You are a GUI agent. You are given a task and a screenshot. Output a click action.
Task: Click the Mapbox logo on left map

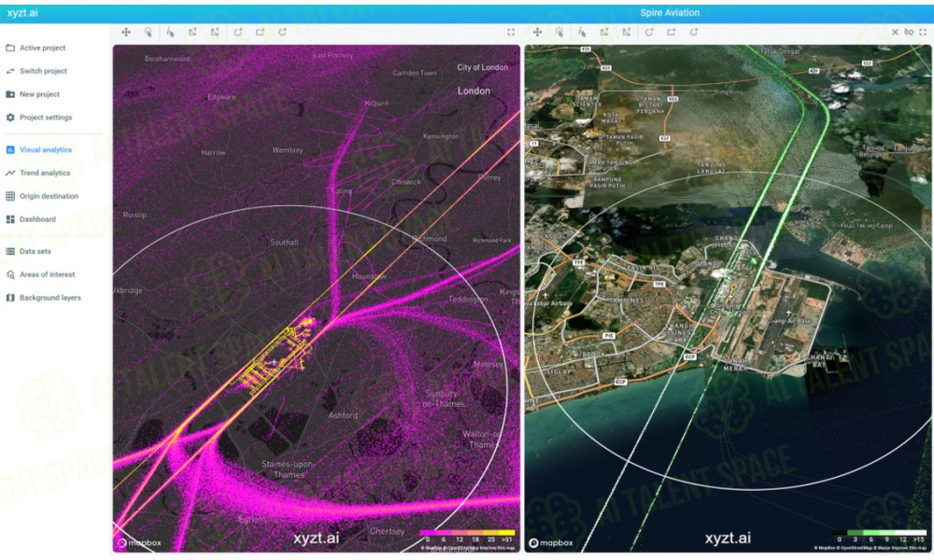[x=139, y=543]
